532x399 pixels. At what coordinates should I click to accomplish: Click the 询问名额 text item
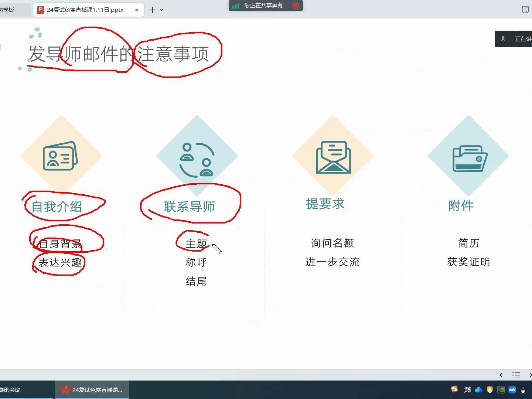332,243
